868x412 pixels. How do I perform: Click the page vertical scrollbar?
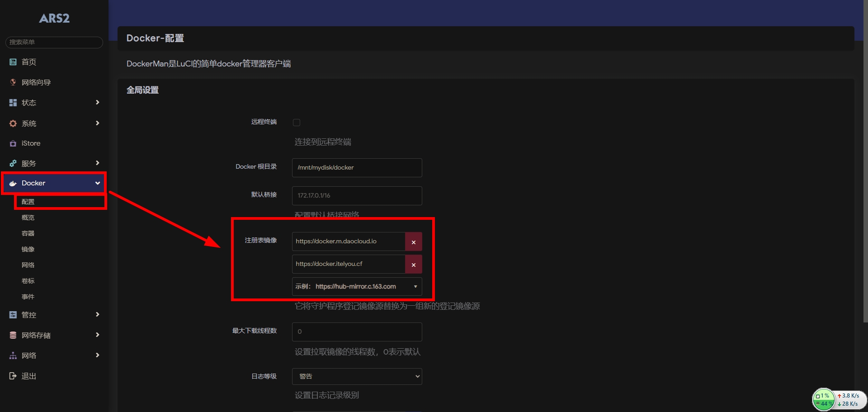point(865,161)
